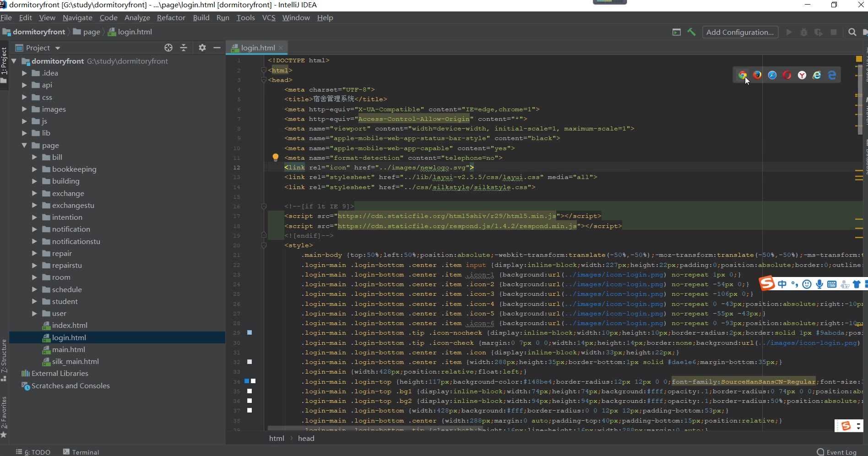Open login.html in Opera browser

787,75
